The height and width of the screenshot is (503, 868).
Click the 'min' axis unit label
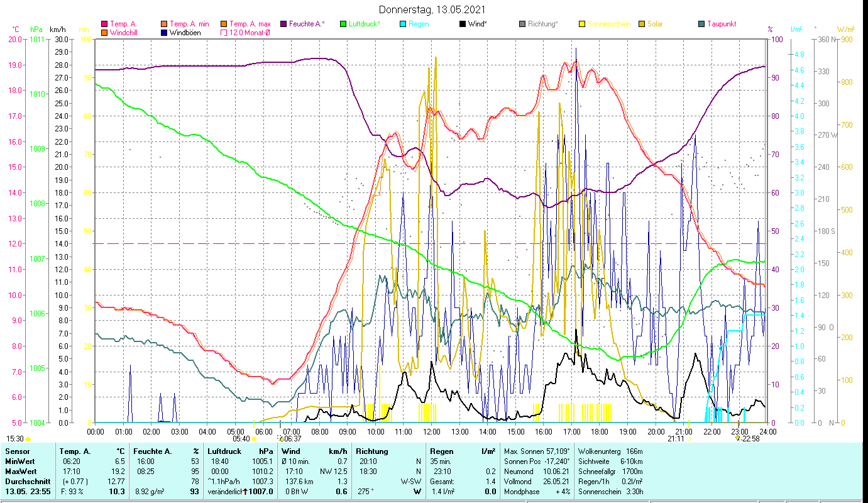[84, 30]
